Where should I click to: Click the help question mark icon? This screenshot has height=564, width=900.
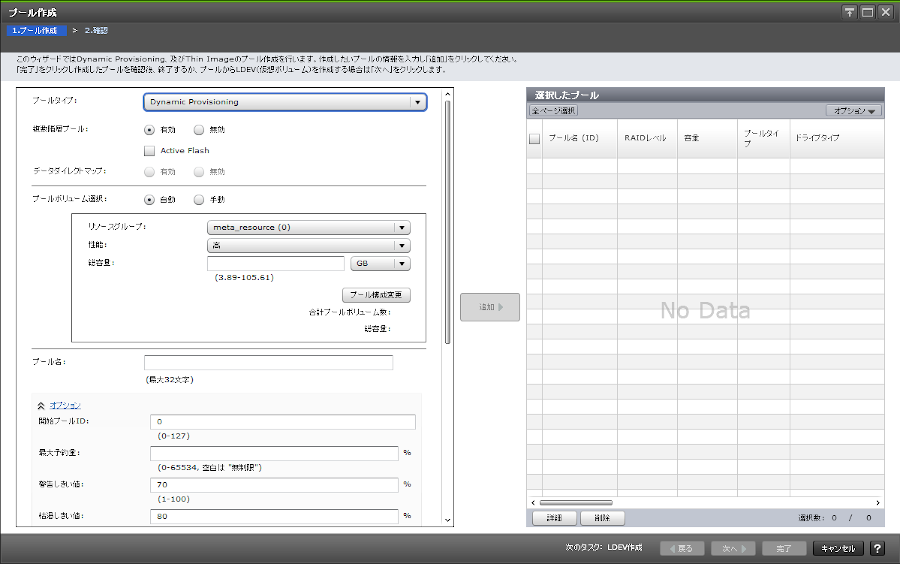pyautogui.click(x=877, y=548)
